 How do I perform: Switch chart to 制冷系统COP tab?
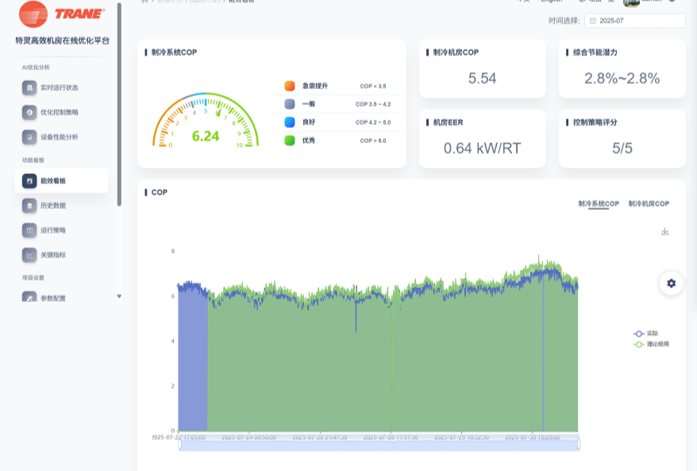(x=598, y=204)
